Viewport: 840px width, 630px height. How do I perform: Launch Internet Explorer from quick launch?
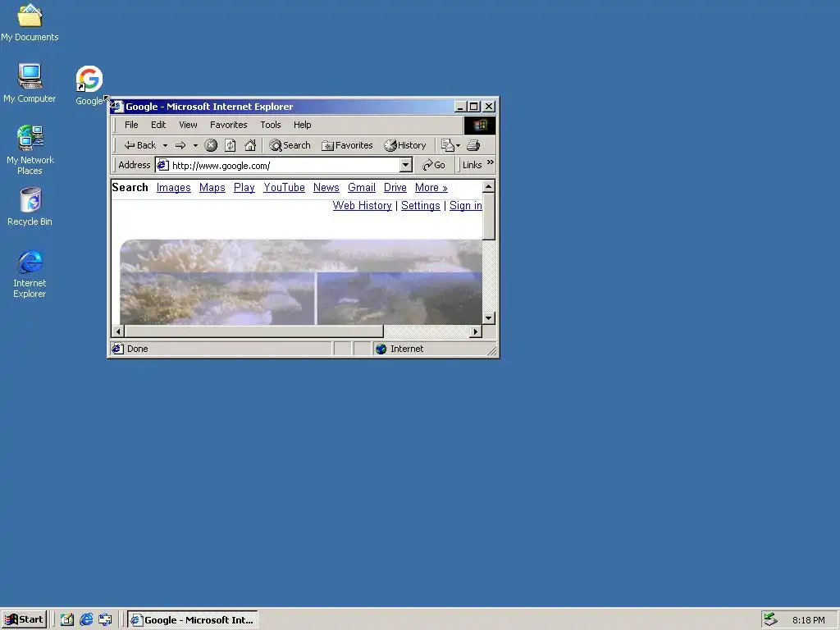pos(86,620)
